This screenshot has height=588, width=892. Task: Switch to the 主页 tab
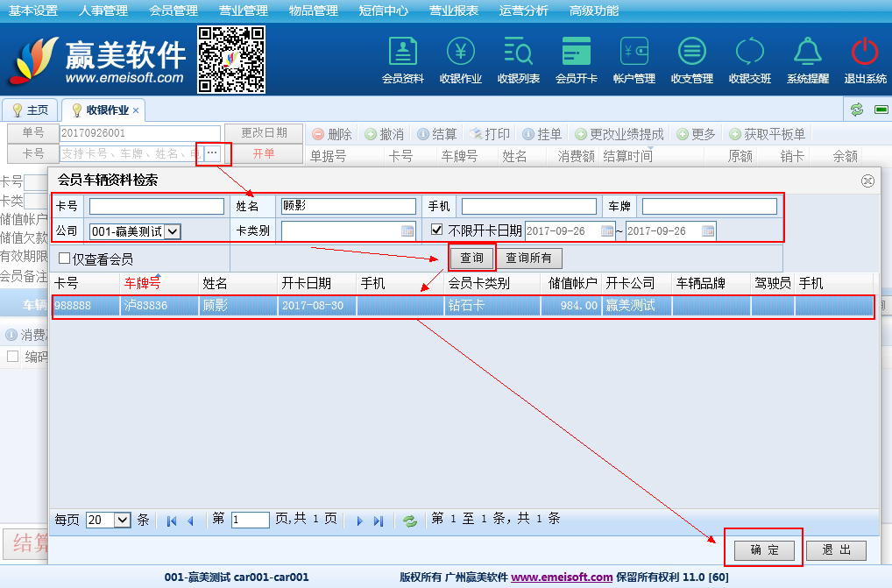pos(30,110)
